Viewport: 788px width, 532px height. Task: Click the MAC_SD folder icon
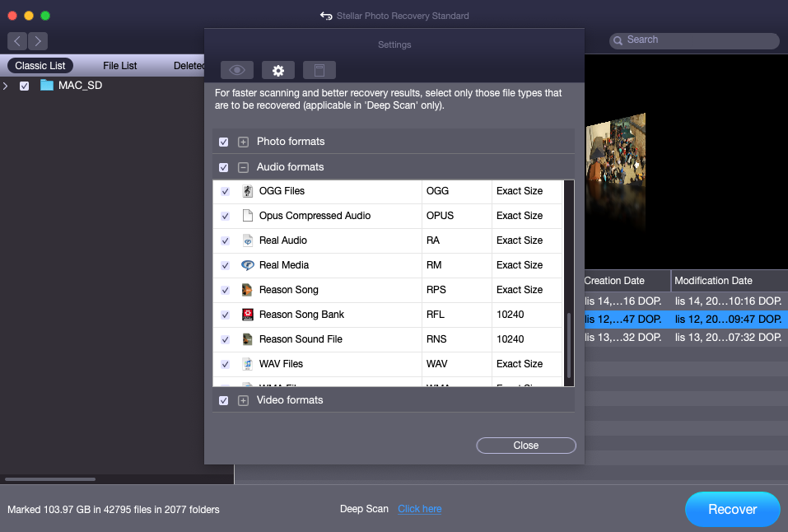click(x=47, y=85)
